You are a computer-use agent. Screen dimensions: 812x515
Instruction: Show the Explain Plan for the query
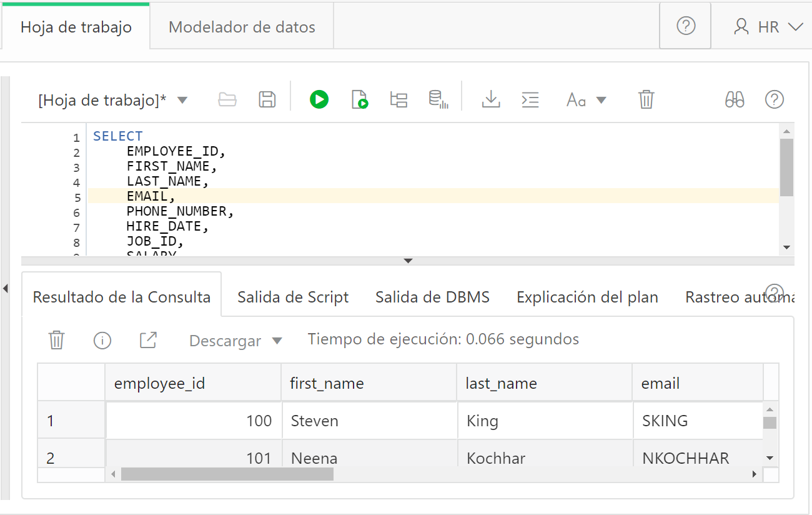point(399,99)
